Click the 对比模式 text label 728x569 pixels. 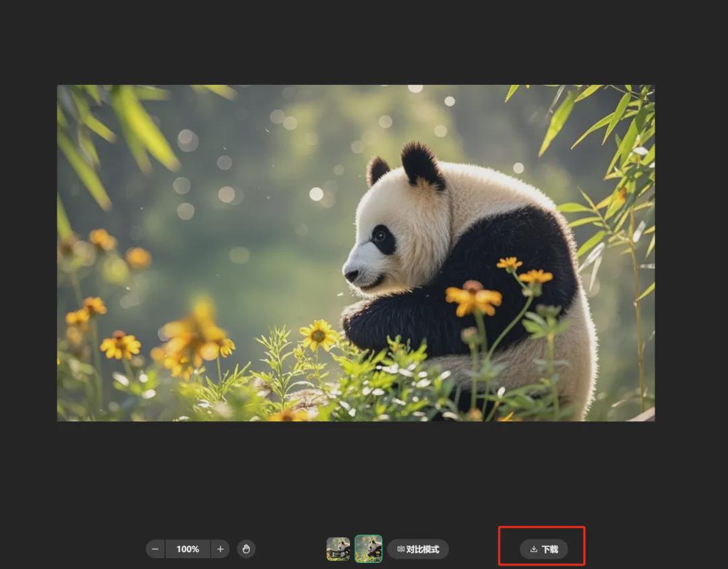(423, 549)
